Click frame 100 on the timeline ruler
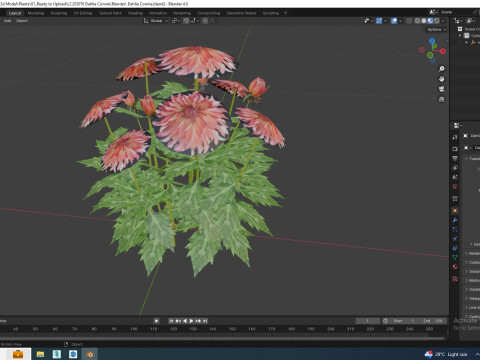480x360 pixels. point(134,329)
